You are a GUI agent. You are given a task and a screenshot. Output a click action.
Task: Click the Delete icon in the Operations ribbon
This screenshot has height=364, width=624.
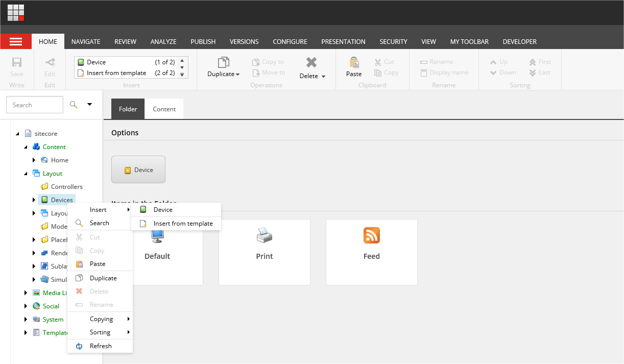(310, 61)
